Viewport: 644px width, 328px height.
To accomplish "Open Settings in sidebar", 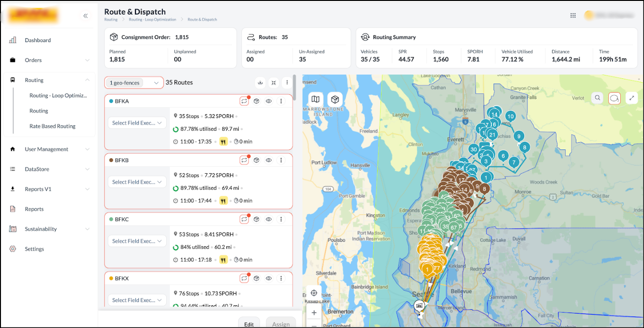I will pos(34,249).
